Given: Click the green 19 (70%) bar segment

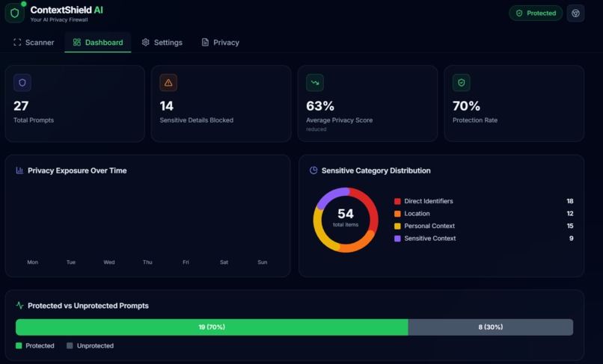Looking at the screenshot, I should (x=212, y=327).
